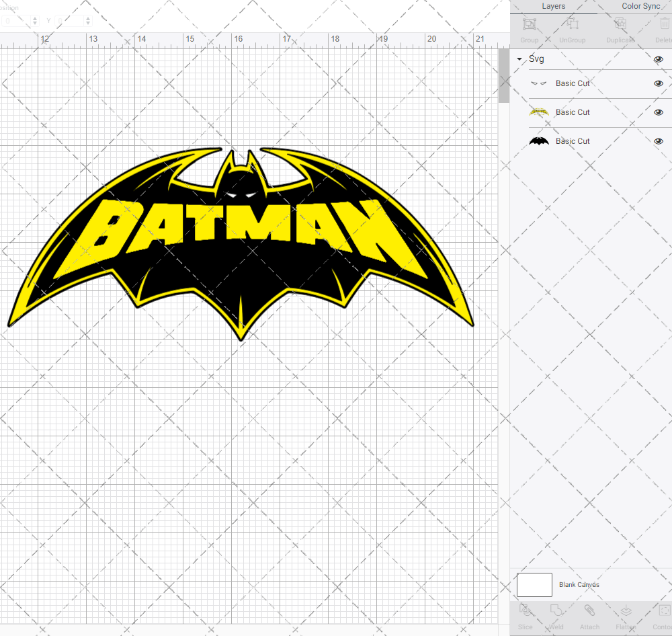Select the yellow logo layer thumbnail
Screen dimensions: 672x636
click(x=539, y=112)
